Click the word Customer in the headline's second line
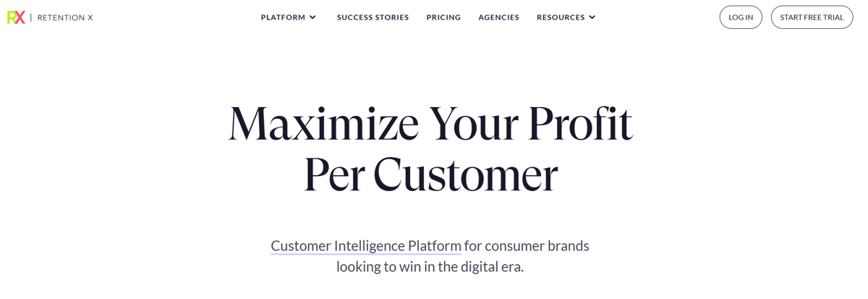 pos(465,175)
